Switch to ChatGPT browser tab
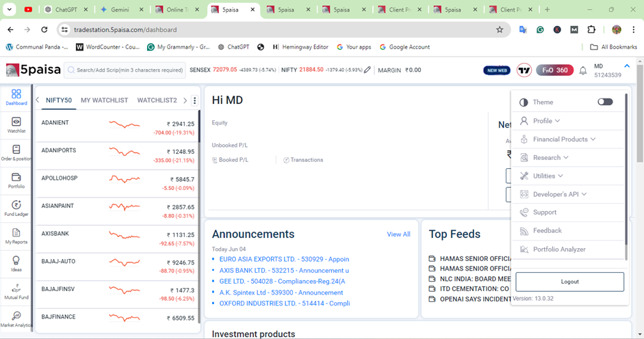Screen dimensions: 644x339 66,10
